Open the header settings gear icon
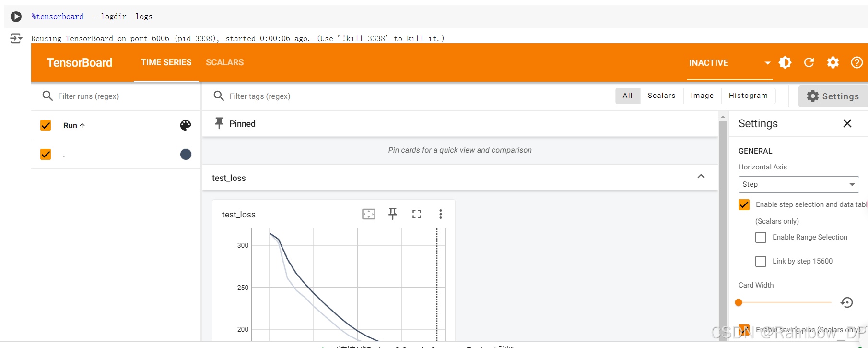The height and width of the screenshot is (348, 868). coord(833,62)
